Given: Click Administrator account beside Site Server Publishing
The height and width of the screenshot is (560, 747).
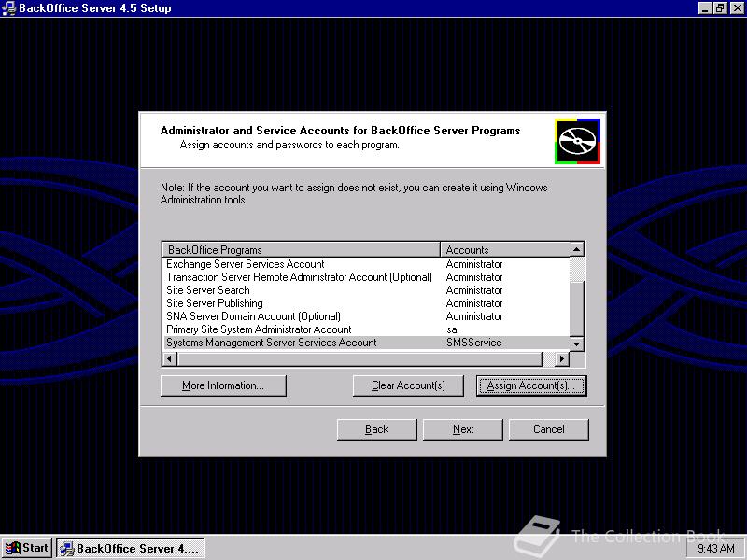Looking at the screenshot, I should [474, 303].
